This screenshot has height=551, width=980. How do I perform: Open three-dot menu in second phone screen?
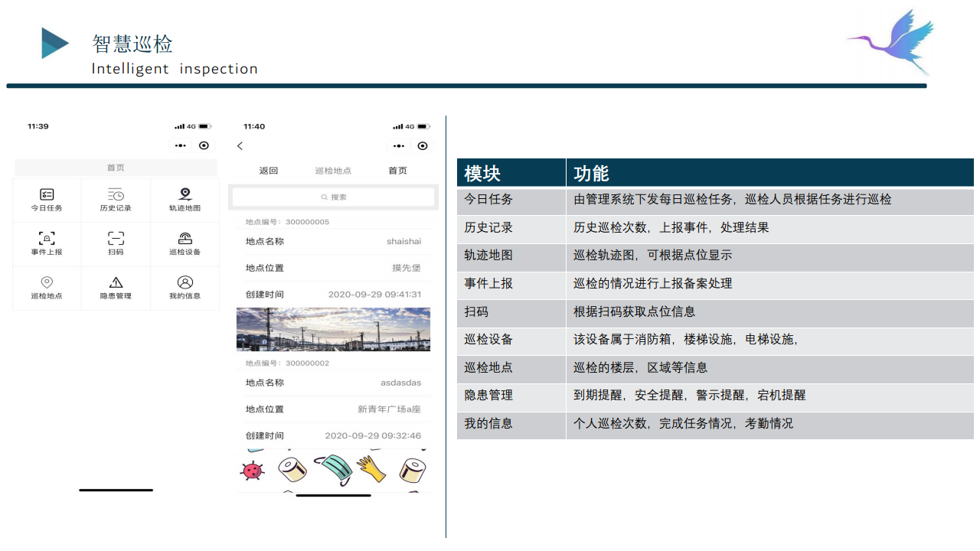point(399,145)
